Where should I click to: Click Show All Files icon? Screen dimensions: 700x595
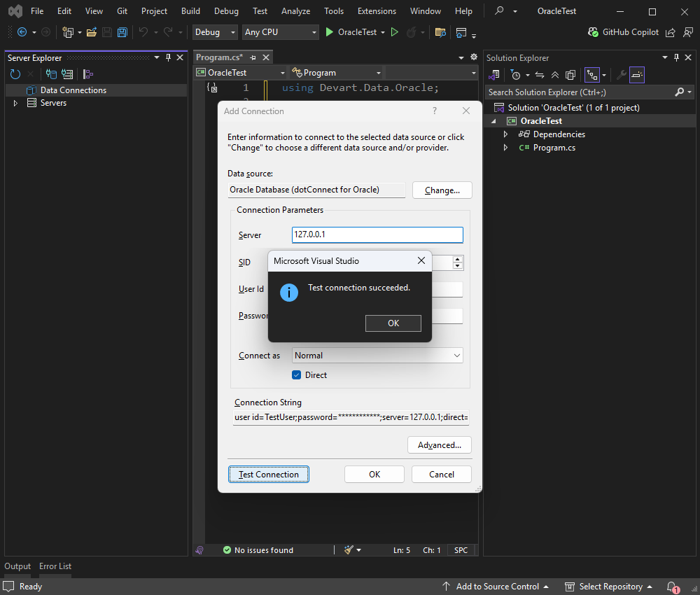[570, 75]
